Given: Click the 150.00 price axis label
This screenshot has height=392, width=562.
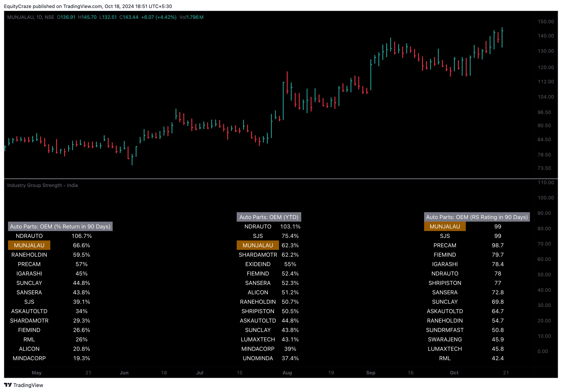Looking at the screenshot, I should [546, 21].
